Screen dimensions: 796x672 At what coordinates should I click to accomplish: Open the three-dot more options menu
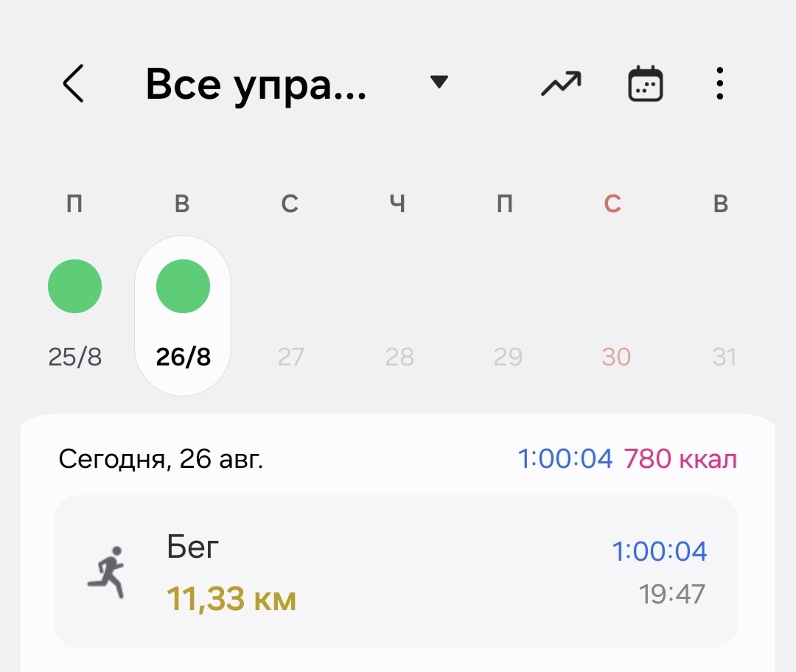(x=719, y=83)
